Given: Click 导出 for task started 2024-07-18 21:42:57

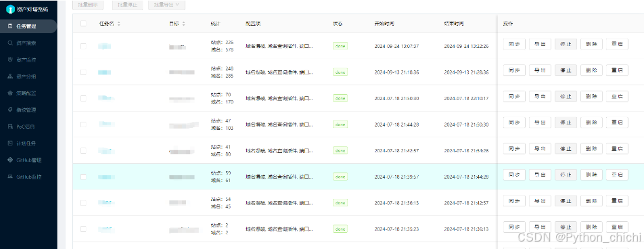Looking at the screenshot, I should pos(540,149).
